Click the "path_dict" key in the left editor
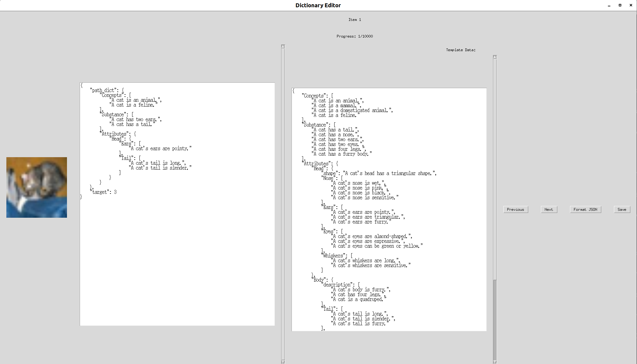Screen dimensions: 637x364 (x=103, y=90)
